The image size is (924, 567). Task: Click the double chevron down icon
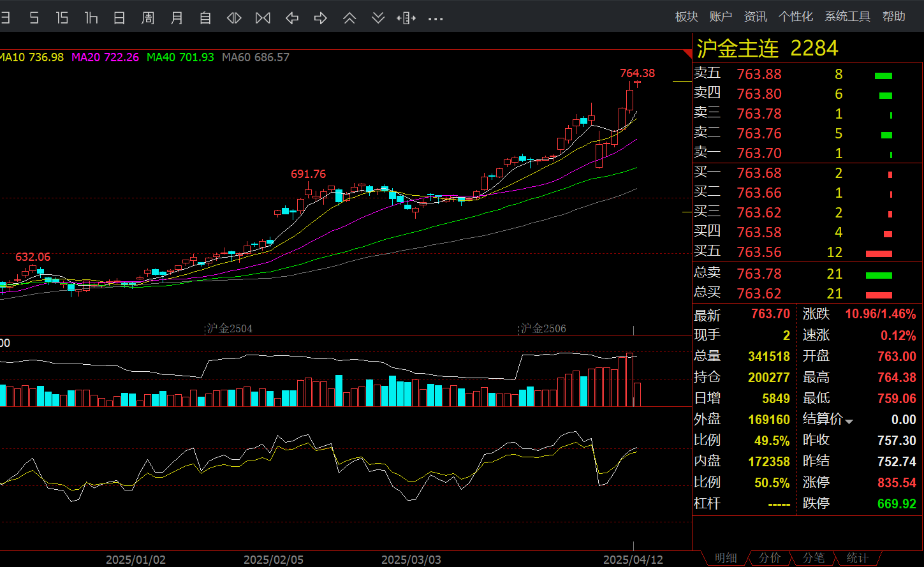click(x=378, y=18)
